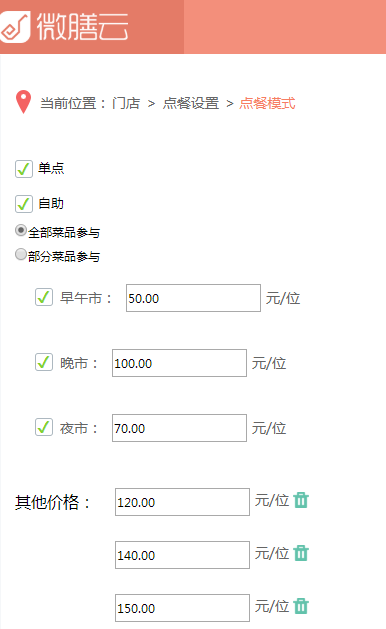Focus the 晚市 price field 100.00
386x629 pixels.
[x=179, y=363]
